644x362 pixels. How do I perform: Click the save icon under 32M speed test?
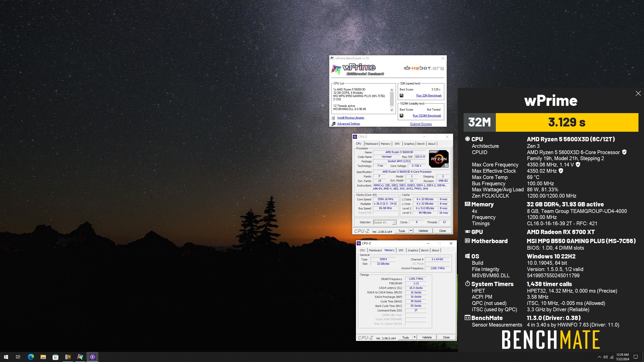tap(401, 96)
